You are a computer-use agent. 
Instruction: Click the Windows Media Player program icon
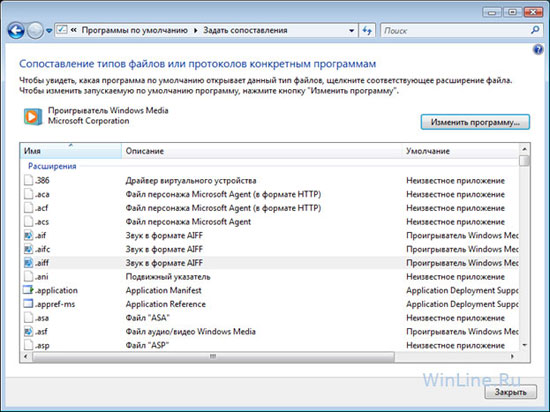[x=33, y=116]
